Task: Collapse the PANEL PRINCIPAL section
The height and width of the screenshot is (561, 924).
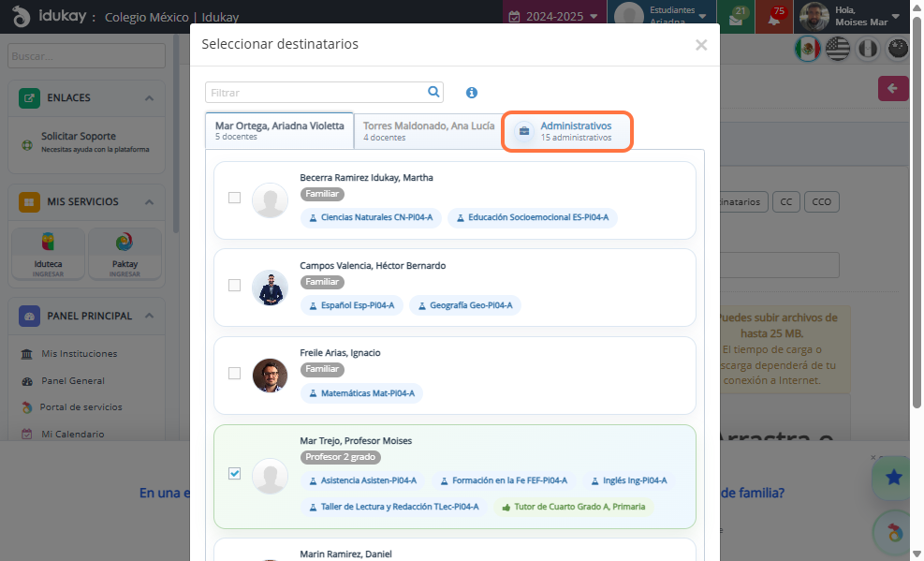Action: click(x=149, y=316)
